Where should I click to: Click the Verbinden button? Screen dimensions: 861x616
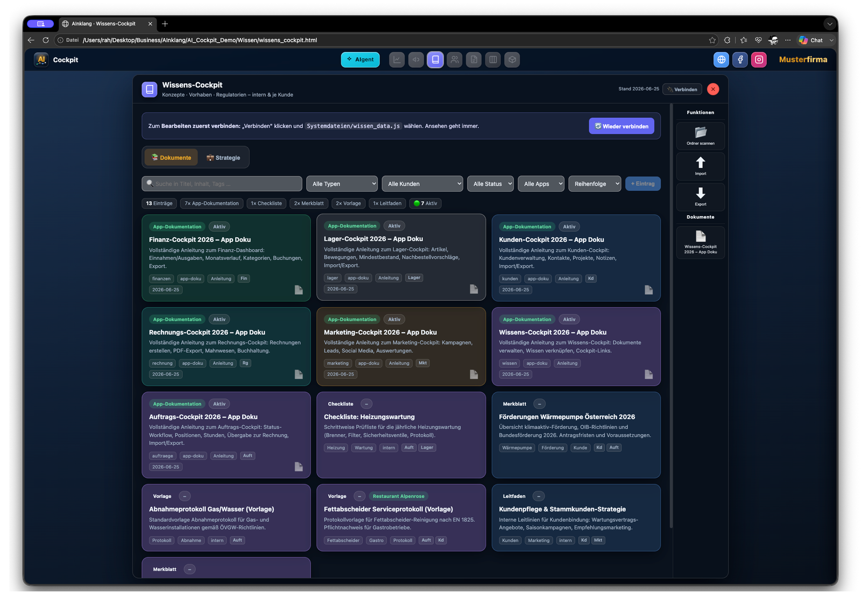(x=682, y=89)
